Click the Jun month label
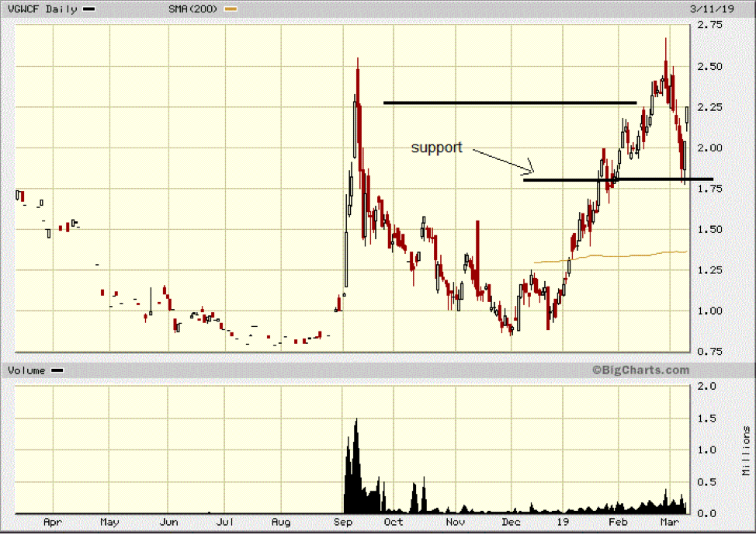This screenshot has height=535, width=756. click(x=168, y=523)
